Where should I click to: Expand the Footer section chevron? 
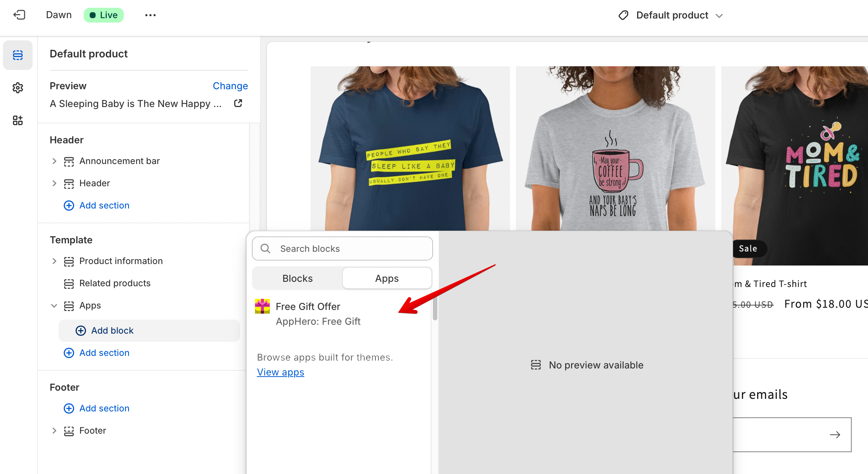pyautogui.click(x=54, y=431)
